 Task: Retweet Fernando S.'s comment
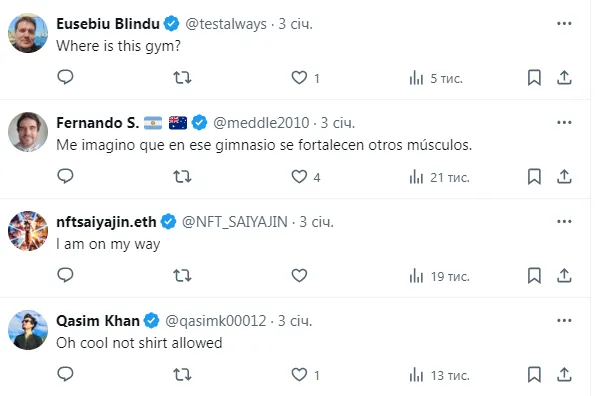182,176
